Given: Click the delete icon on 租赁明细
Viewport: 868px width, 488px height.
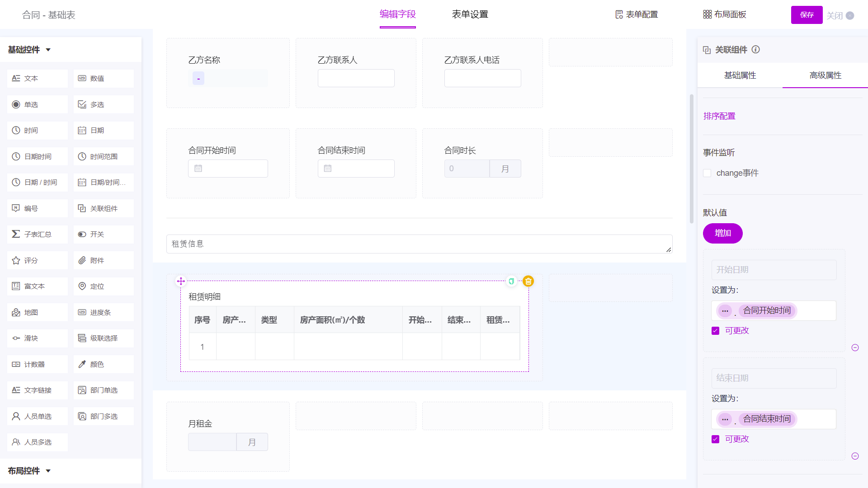Looking at the screenshot, I should click(528, 281).
